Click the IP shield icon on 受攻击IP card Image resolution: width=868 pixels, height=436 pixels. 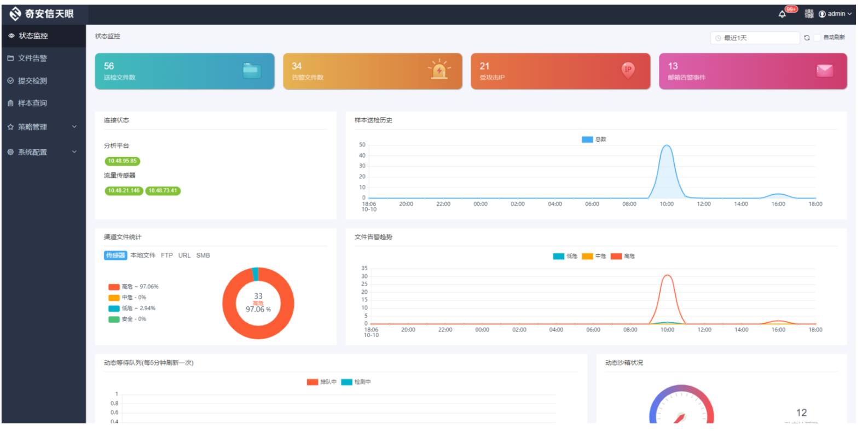(628, 70)
